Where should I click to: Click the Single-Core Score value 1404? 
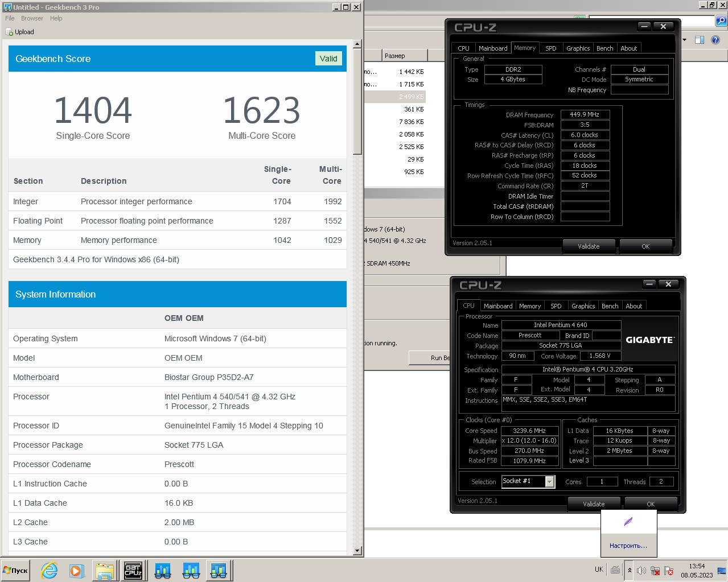pos(93,110)
